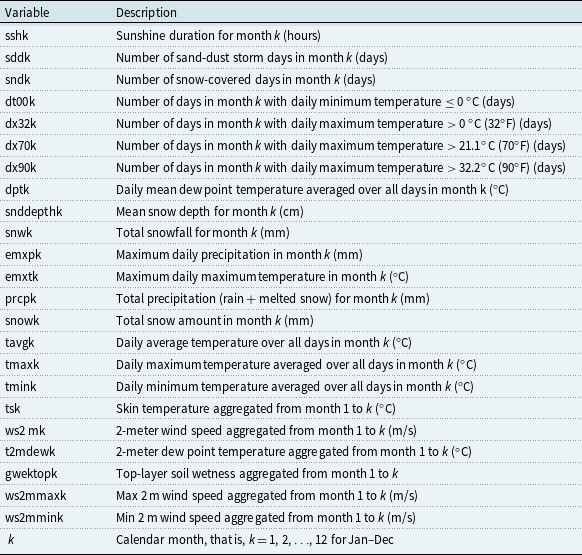
Task: Click the daily average temperature description
Action: pyautogui.click(x=264, y=342)
